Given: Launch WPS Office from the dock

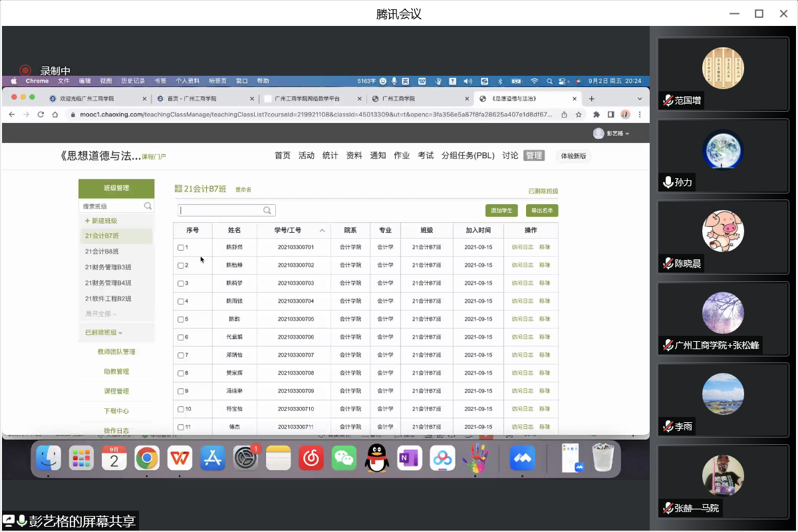Looking at the screenshot, I should point(180,458).
